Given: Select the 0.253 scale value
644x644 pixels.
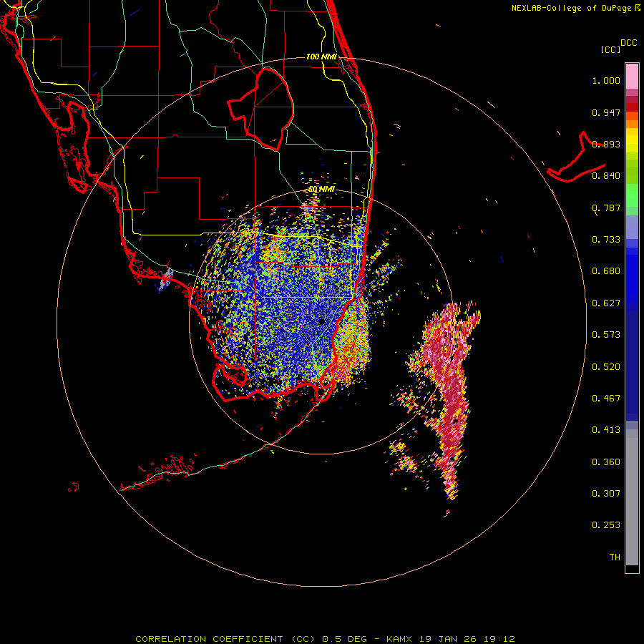Looking at the screenshot, I should pyautogui.click(x=606, y=525).
